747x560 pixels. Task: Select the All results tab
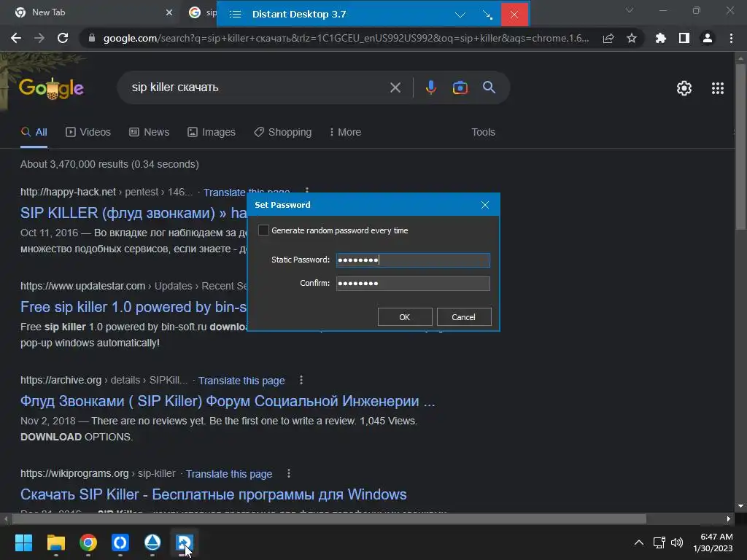coord(34,133)
